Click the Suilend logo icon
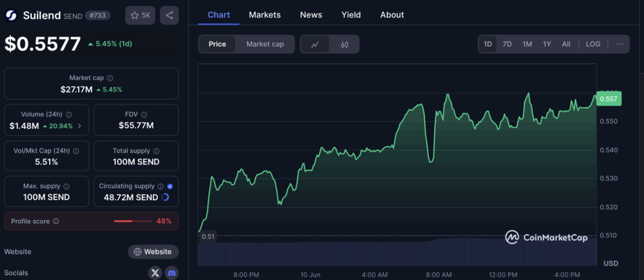The height and width of the screenshot is (280, 644). [11, 16]
